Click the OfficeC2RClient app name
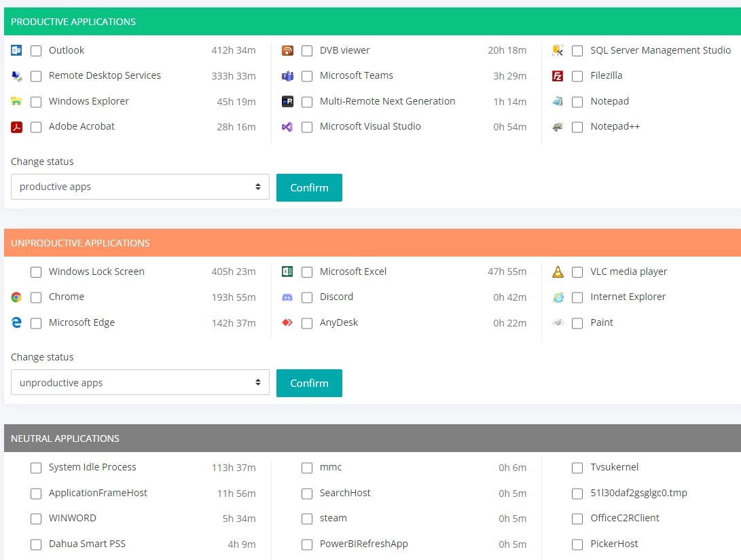The width and height of the screenshot is (741, 560). [x=625, y=518]
